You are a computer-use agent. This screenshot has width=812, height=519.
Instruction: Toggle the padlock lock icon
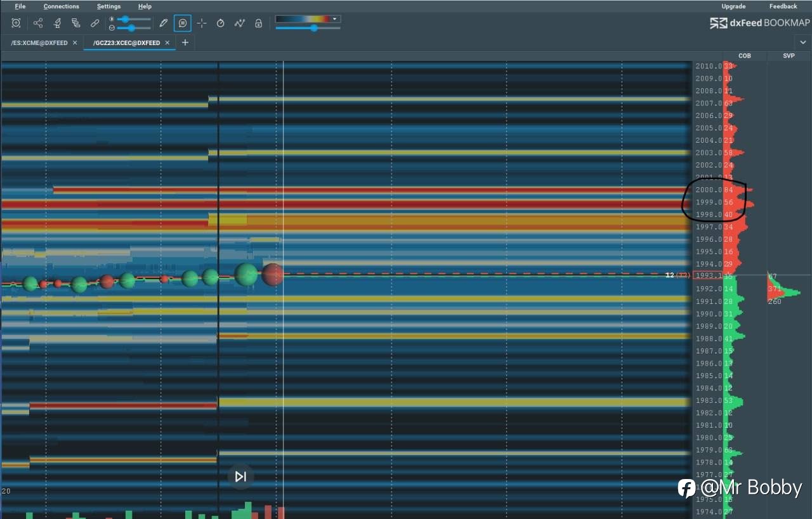(x=258, y=23)
